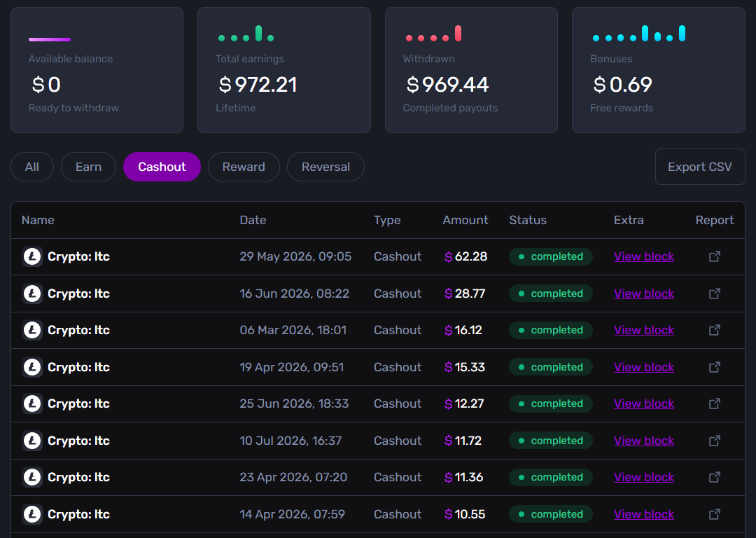This screenshot has width=756, height=538.
Task: Click the $972.21 total earnings value
Action: coord(258,85)
